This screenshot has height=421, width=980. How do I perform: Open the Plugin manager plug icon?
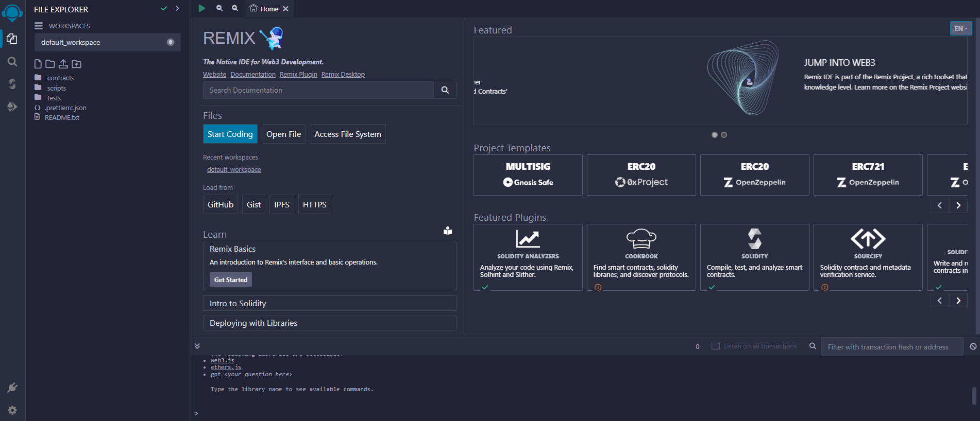pyautogui.click(x=12, y=388)
